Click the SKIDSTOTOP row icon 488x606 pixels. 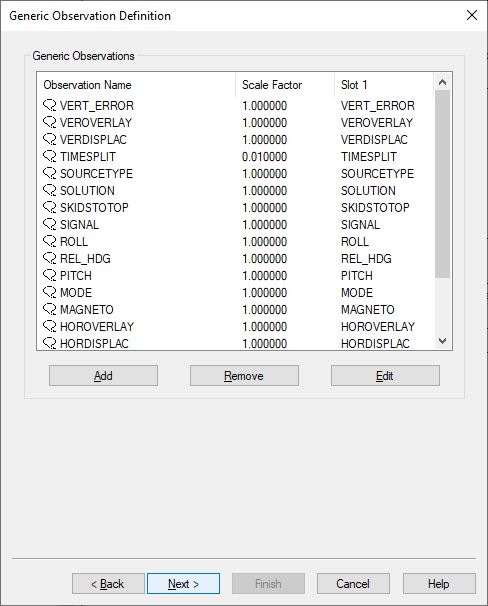pos(49,207)
